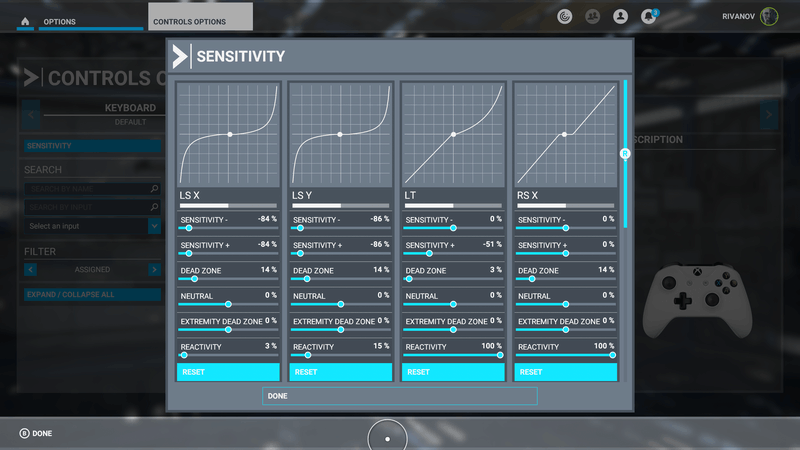Reset the LT axis settings
The width and height of the screenshot is (800, 450).
pyautogui.click(x=453, y=372)
